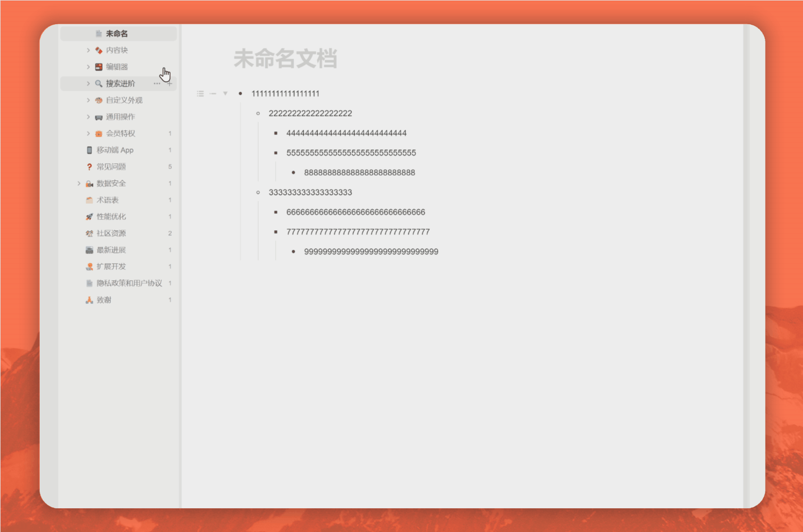Open 隐私政策和用户协议 entry

pos(129,283)
